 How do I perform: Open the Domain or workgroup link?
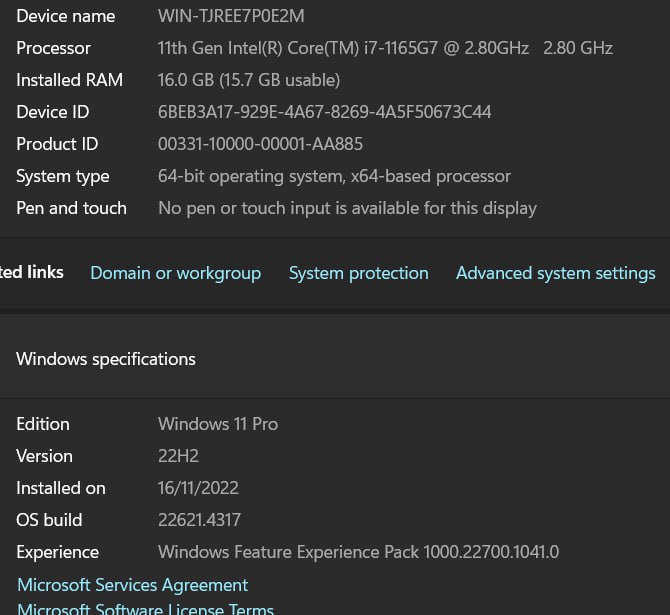(x=175, y=274)
